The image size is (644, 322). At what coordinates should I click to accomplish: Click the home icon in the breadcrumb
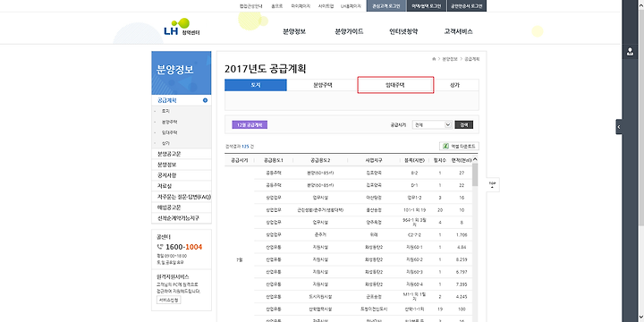point(434,59)
